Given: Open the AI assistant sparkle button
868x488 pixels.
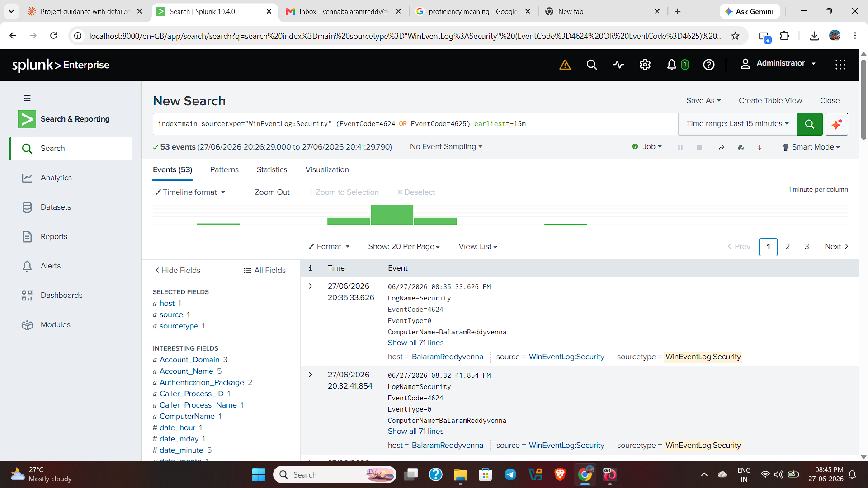Looking at the screenshot, I should click(x=837, y=124).
